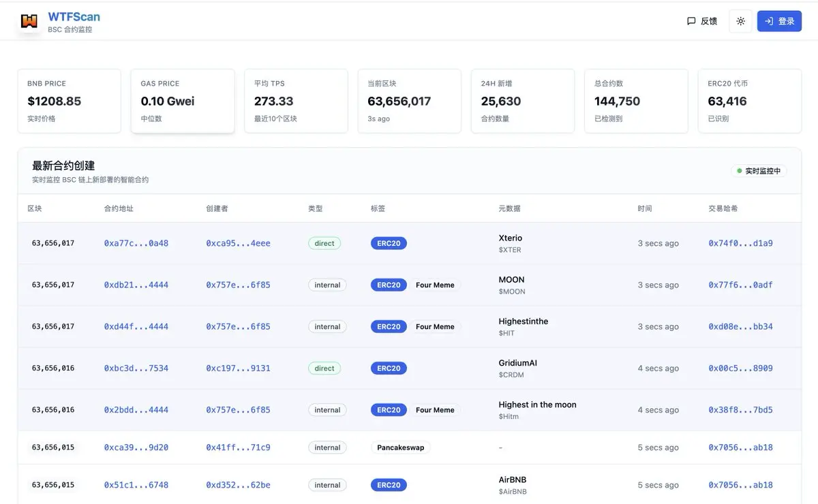Screen dimensions: 818x504
Task: Select the GAS PRICE stat card
Action: [182, 101]
